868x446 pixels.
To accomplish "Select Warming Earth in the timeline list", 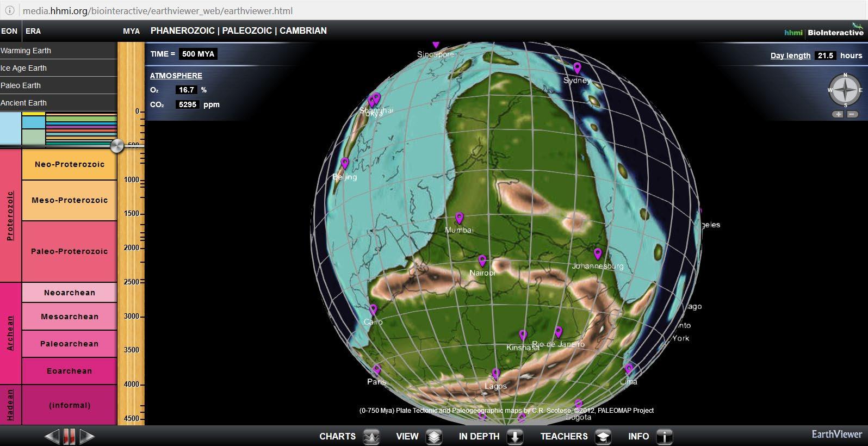I will 58,51.
